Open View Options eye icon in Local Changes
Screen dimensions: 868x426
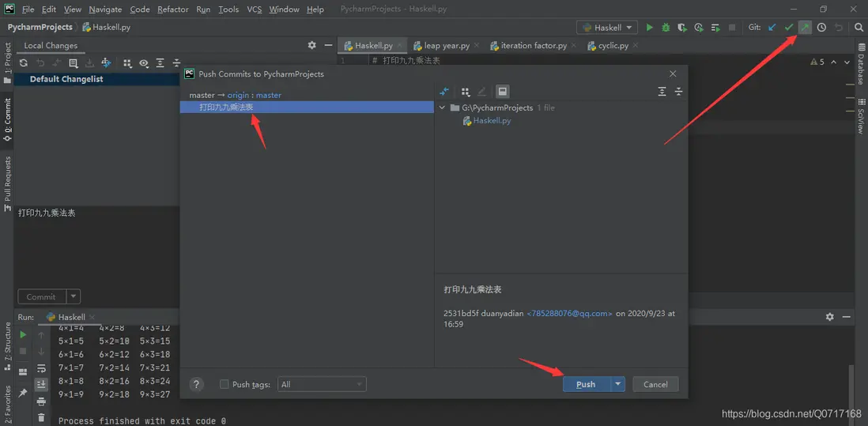point(144,63)
